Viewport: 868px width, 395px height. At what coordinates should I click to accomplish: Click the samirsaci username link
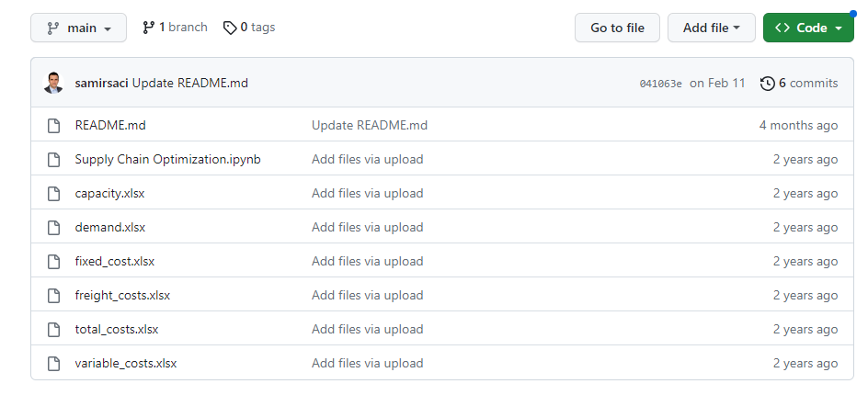tap(102, 83)
